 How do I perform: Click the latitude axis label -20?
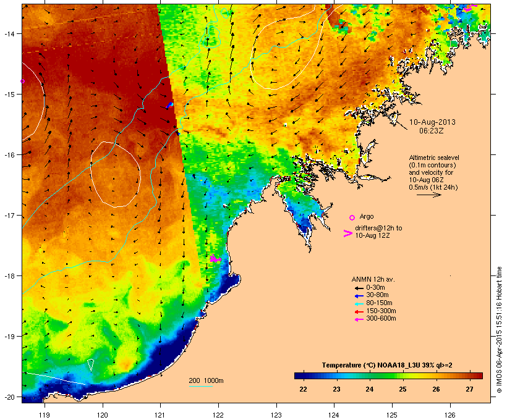[x=9, y=397]
